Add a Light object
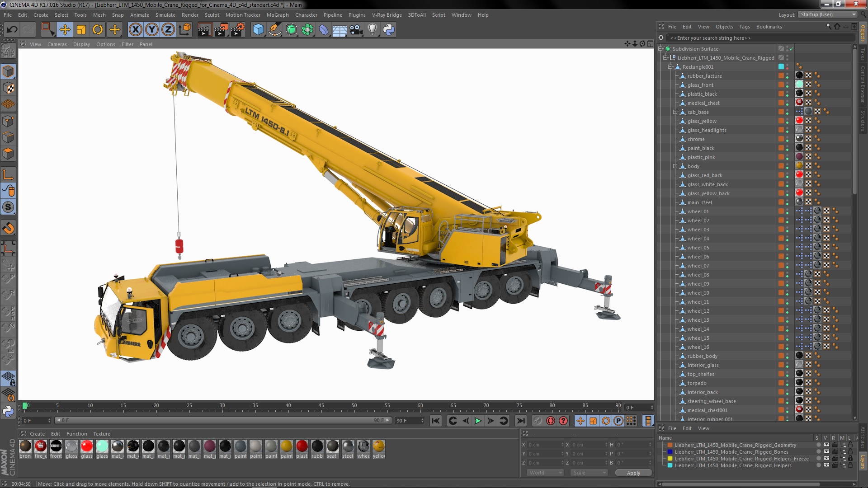Image resolution: width=868 pixels, height=488 pixels. tap(373, 30)
